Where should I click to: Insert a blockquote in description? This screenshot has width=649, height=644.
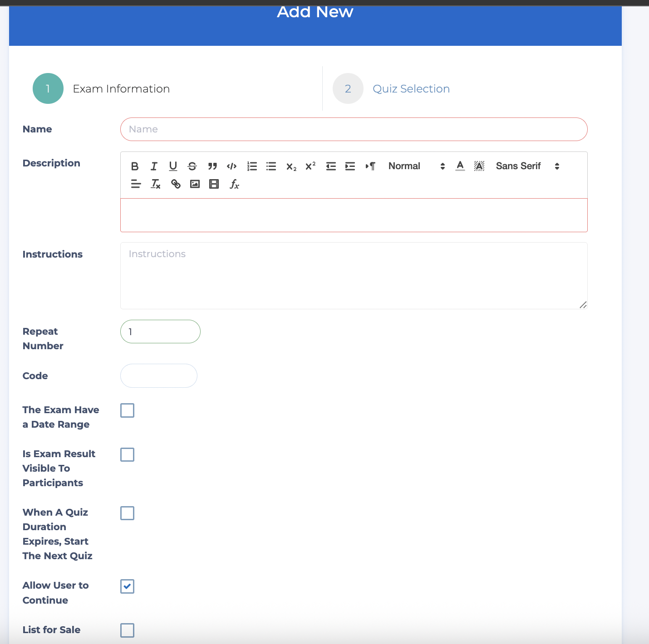[212, 166]
